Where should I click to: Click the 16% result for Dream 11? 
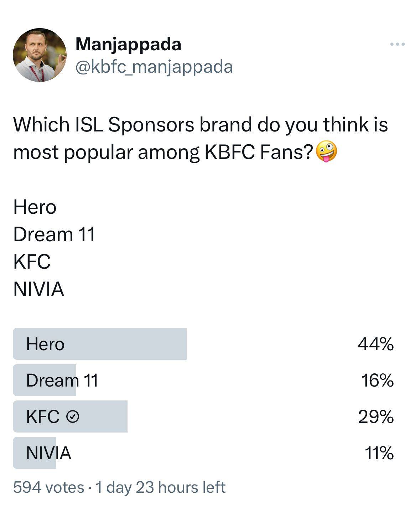pyautogui.click(x=377, y=380)
